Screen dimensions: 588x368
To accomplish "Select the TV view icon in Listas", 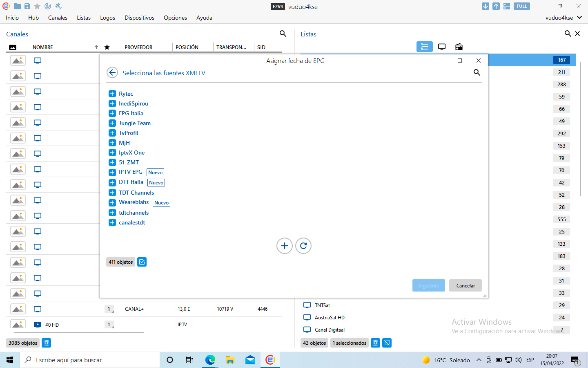I will tap(442, 47).
